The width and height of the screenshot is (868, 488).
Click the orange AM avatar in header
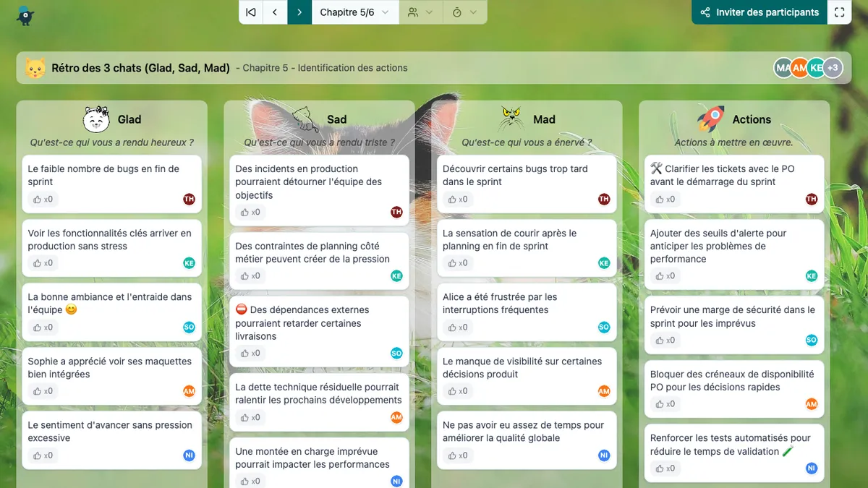tap(799, 68)
